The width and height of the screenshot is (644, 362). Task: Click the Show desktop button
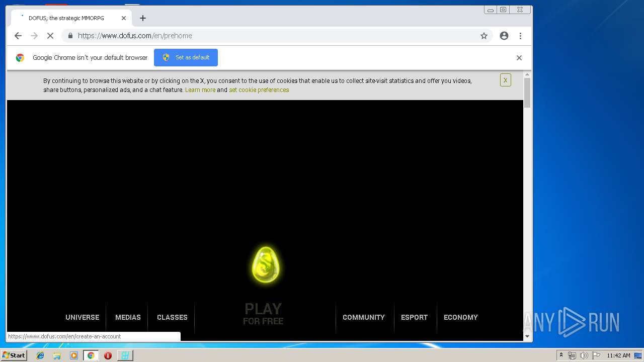(639, 355)
